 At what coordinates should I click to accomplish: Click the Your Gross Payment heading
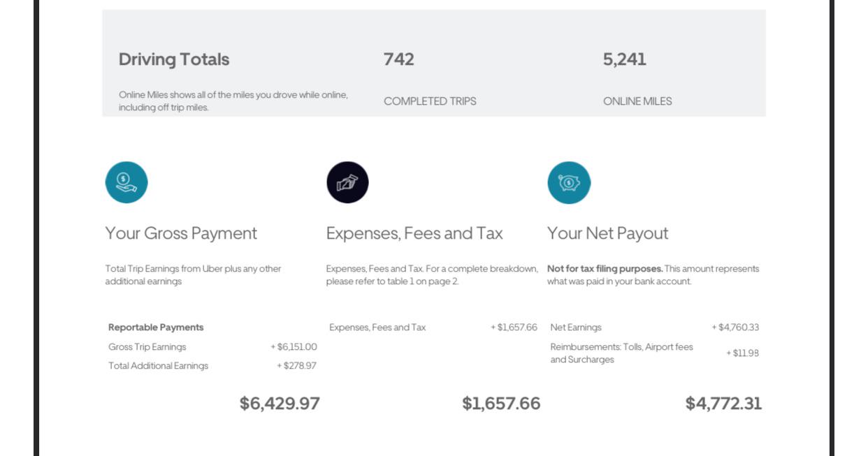[x=181, y=233]
